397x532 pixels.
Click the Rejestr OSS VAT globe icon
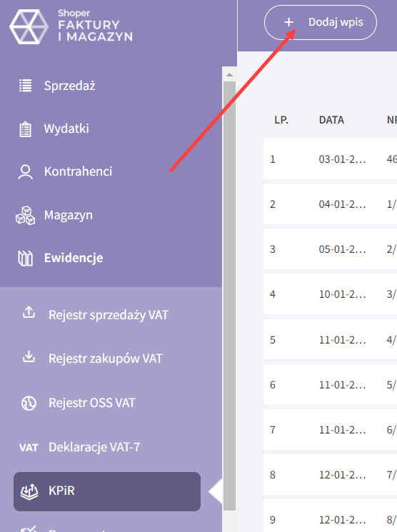click(29, 403)
